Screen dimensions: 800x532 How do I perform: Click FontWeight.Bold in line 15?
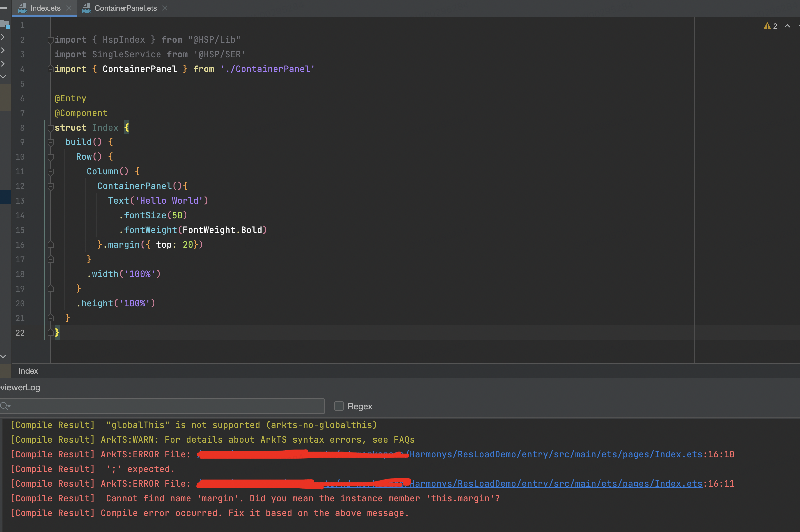tap(222, 230)
